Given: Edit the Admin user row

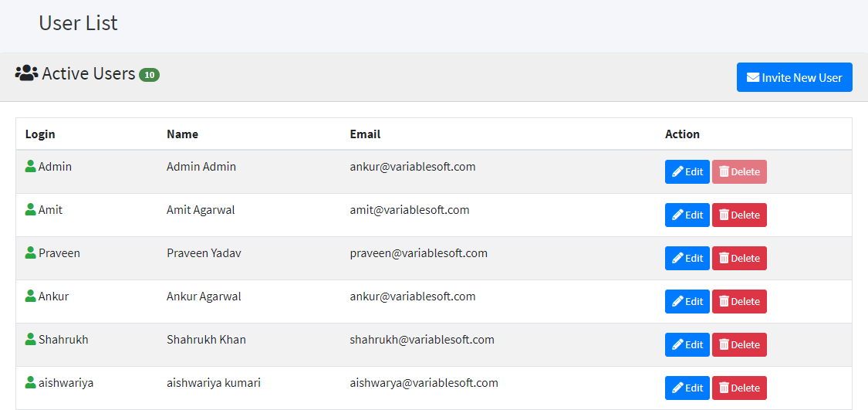Looking at the screenshot, I should [x=687, y=171].
